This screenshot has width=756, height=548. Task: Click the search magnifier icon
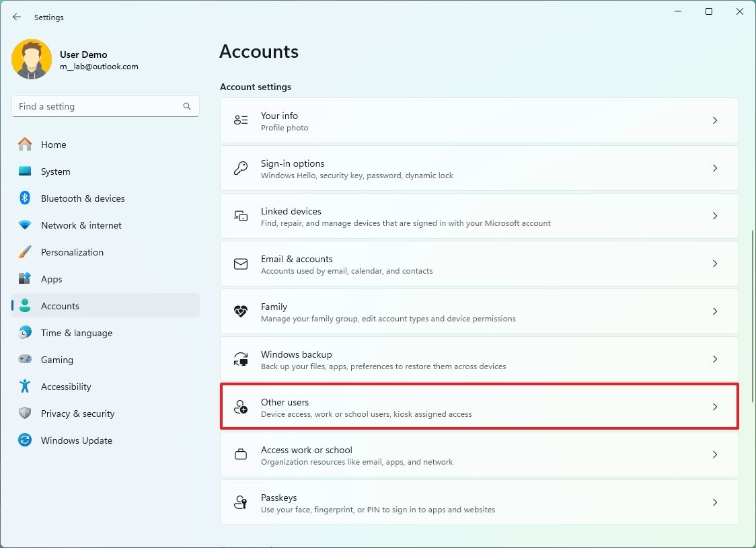[x=187, y=106]
